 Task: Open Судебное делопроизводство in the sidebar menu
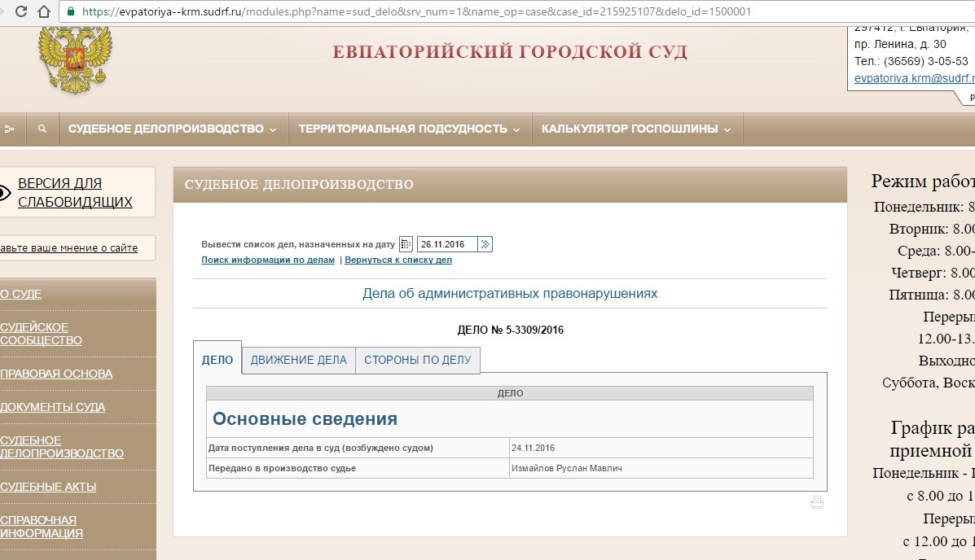[x=62, y=447]
